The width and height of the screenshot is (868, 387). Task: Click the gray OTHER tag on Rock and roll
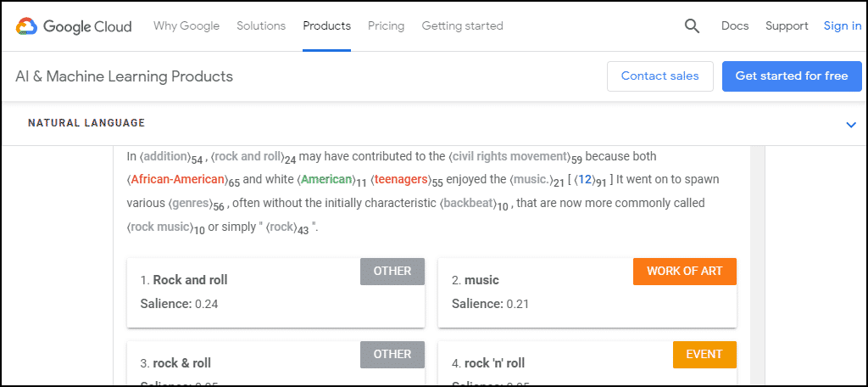[392, 272]
